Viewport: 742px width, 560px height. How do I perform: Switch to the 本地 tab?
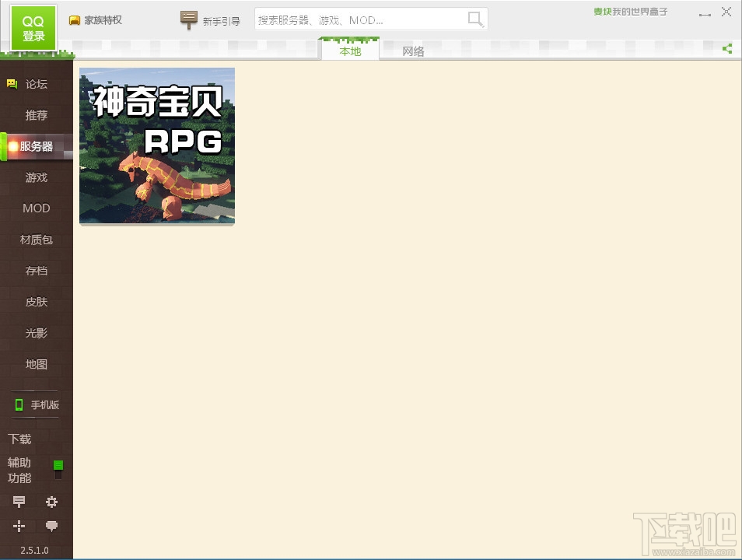coord(349,51)
